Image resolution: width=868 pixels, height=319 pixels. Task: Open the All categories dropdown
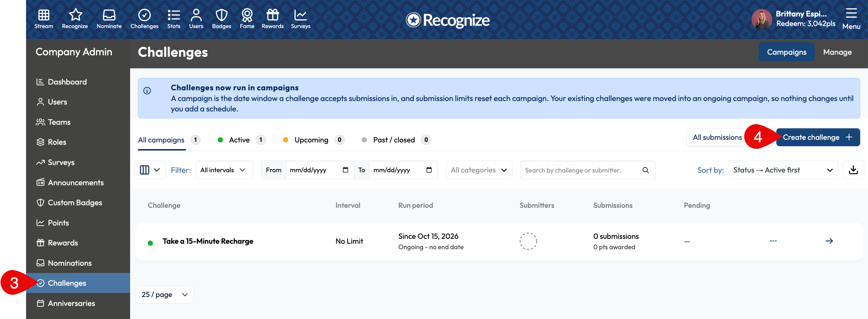tap(479, 170)
